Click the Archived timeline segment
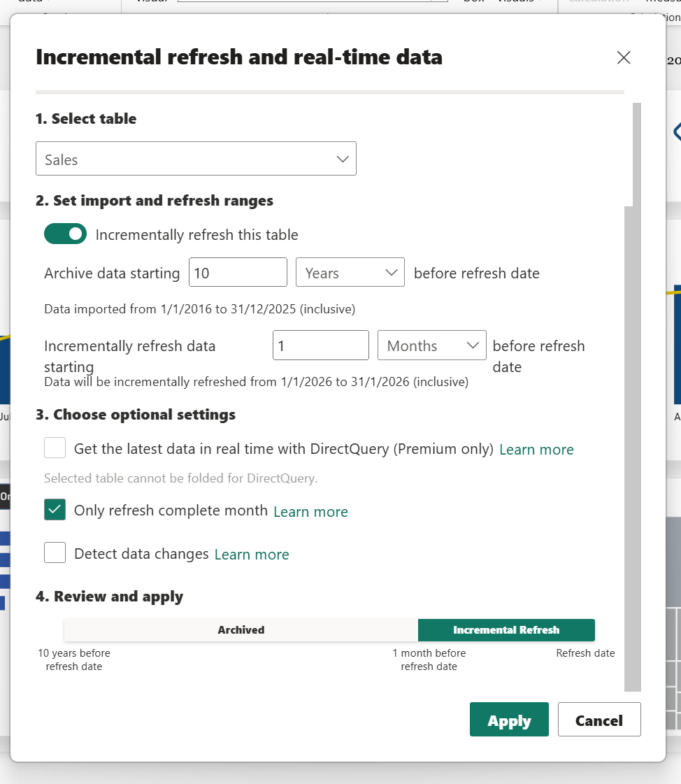 241,630
